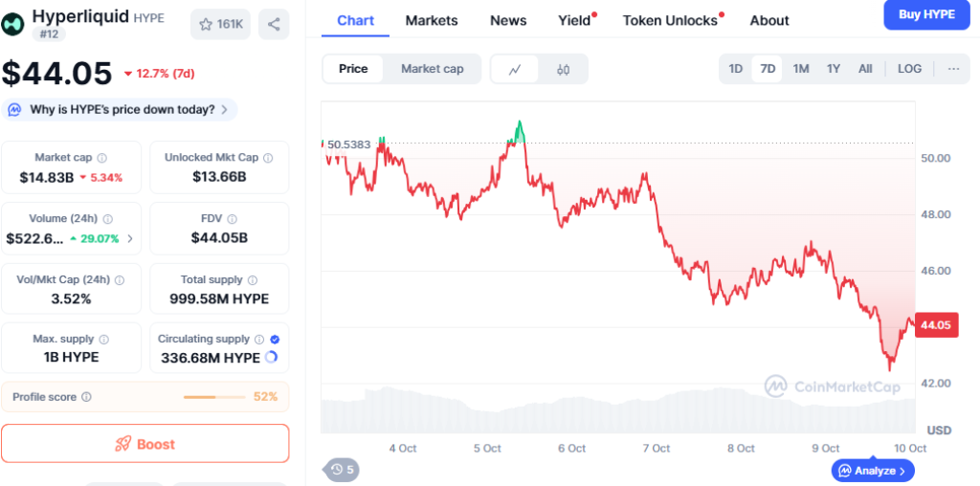Select the 1M time range

pos(801,69)
